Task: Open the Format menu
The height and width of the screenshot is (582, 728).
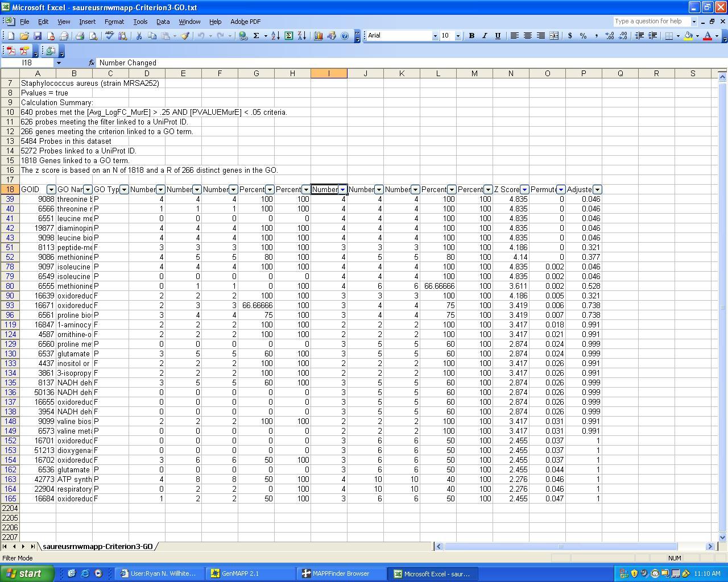Action: tap(114, 22)
